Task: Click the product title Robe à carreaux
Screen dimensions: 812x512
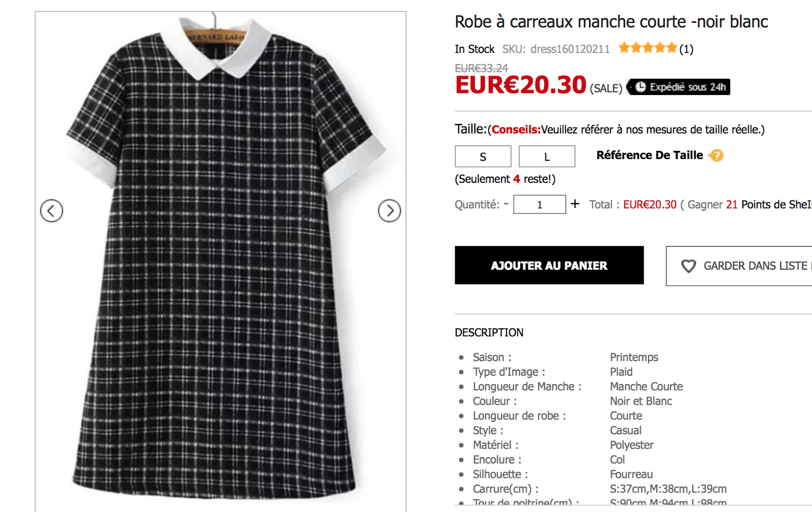Action: point(611,22)
